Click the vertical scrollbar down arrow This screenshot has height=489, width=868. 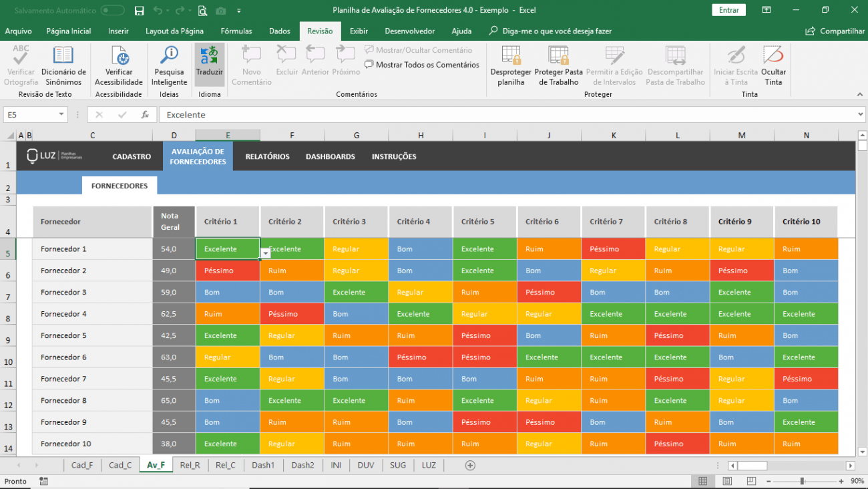tap(861, 452)
